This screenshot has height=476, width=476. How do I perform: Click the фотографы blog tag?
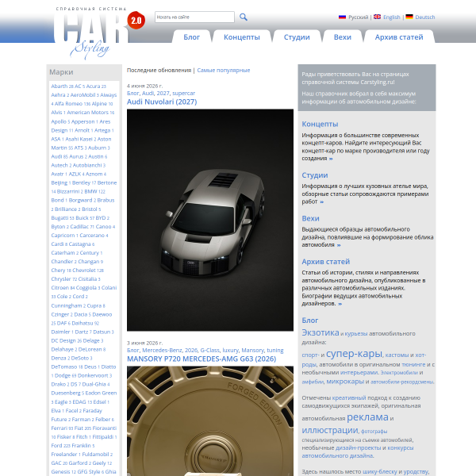pos(374,432)
